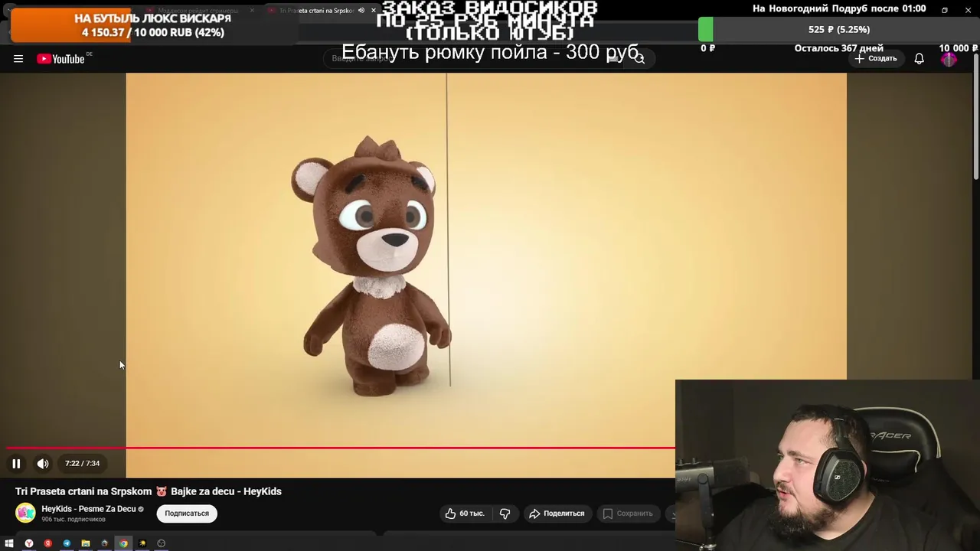Subscribe with the Подписаться button
This screenshot has height=551, width=980.
(x=187, y=514)
